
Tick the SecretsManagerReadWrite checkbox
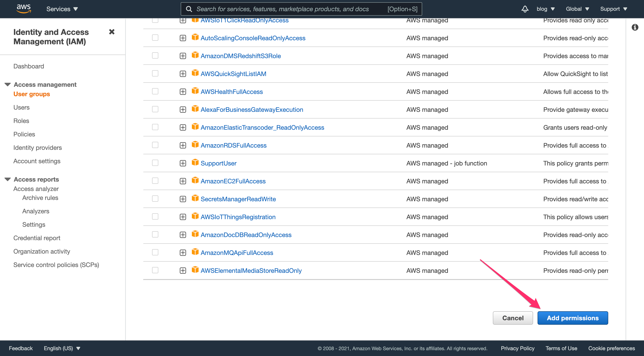(155, 199)
